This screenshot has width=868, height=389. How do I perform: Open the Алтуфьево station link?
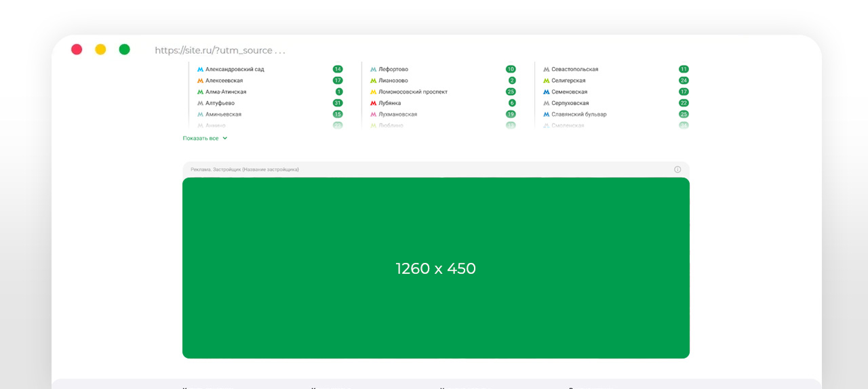click(220, 103)
